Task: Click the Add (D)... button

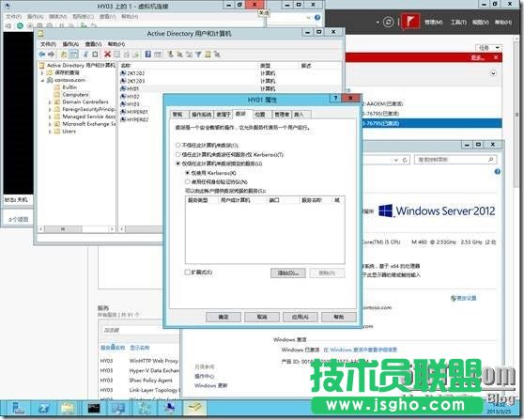Action: coord(288,272)
